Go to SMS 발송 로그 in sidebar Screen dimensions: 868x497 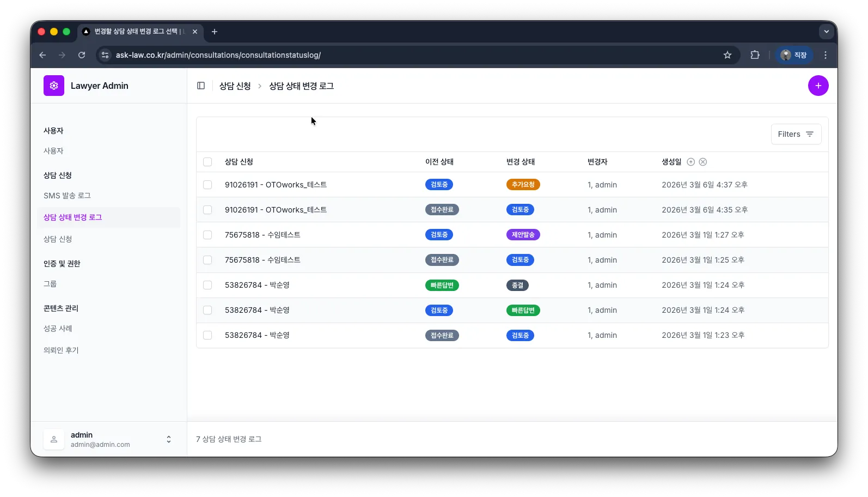[x=67, y=196]
